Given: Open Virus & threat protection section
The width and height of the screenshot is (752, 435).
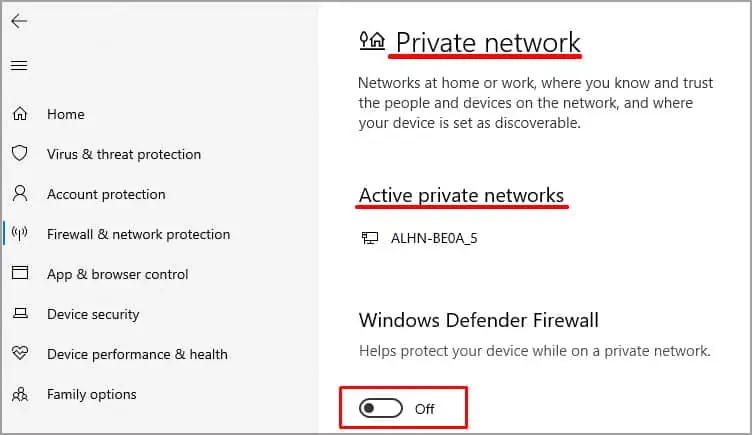Looking at the screenshot, I should point(124,154).
